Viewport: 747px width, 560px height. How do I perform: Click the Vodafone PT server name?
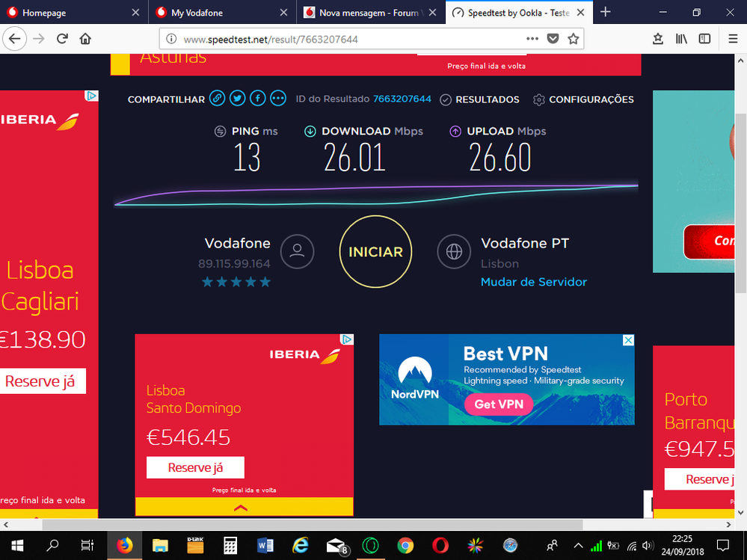[524, 243]
